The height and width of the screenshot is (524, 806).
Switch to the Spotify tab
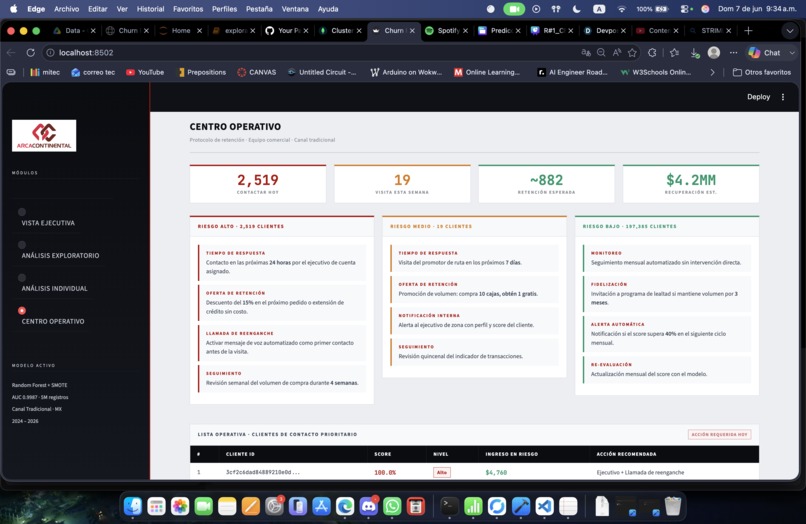[444, 30]
